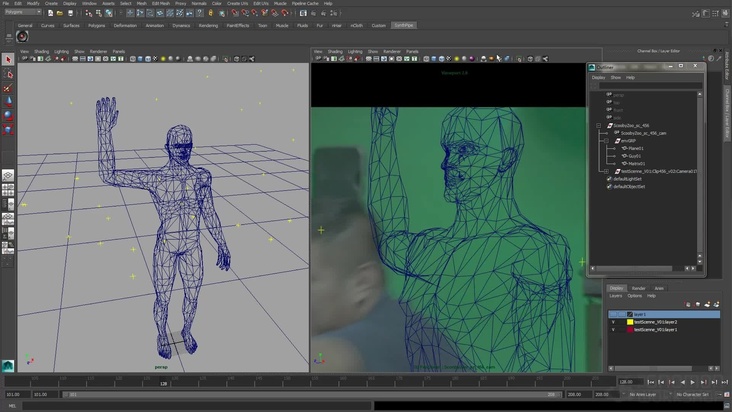Screen dimensions: 732x412
Task: Enable use-all-lights yellow bulb in right viewport
Action: 457,59
